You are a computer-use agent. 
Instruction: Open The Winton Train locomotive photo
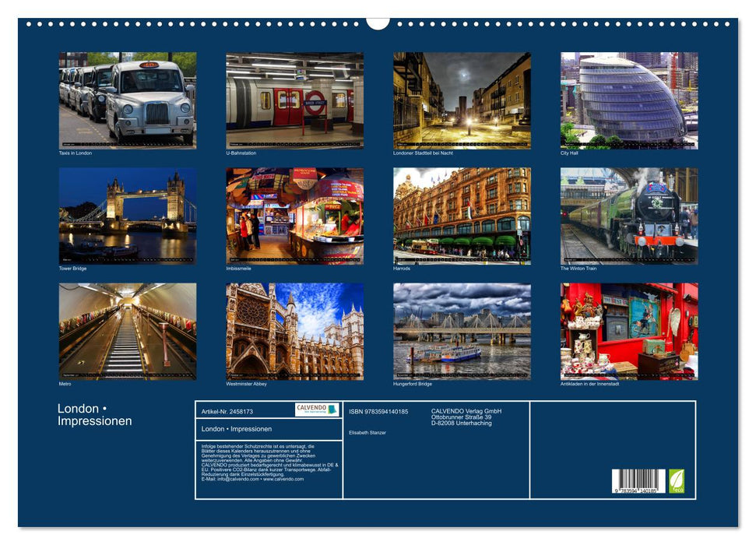(629, 216)
